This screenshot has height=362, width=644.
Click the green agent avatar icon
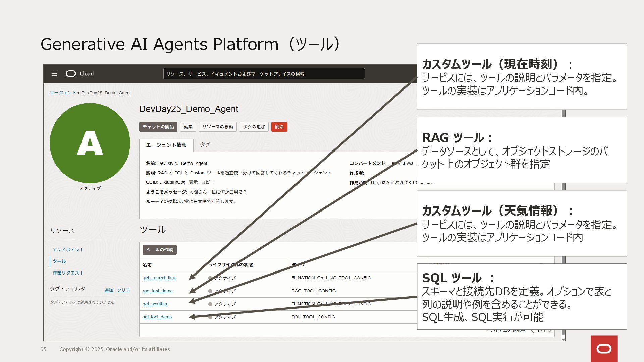tap(90, 143)
